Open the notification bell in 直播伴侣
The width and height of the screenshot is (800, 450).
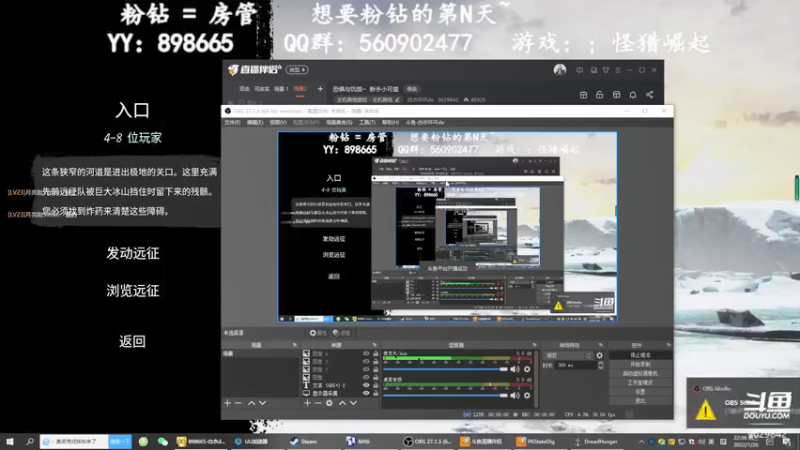(x=633, y=95)
